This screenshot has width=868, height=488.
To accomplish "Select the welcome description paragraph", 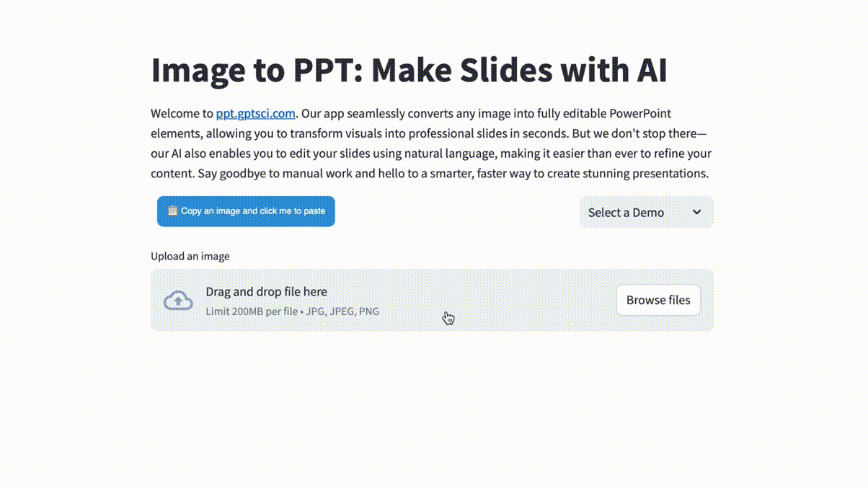I will coord(430,143).
